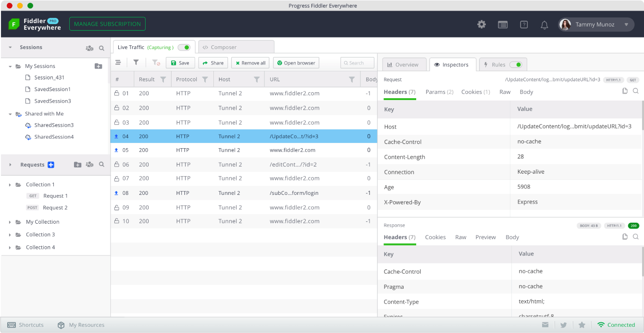The image size is (644, 333).
Task: Select SavedSession3 in My Sessions
Action: 52,101
